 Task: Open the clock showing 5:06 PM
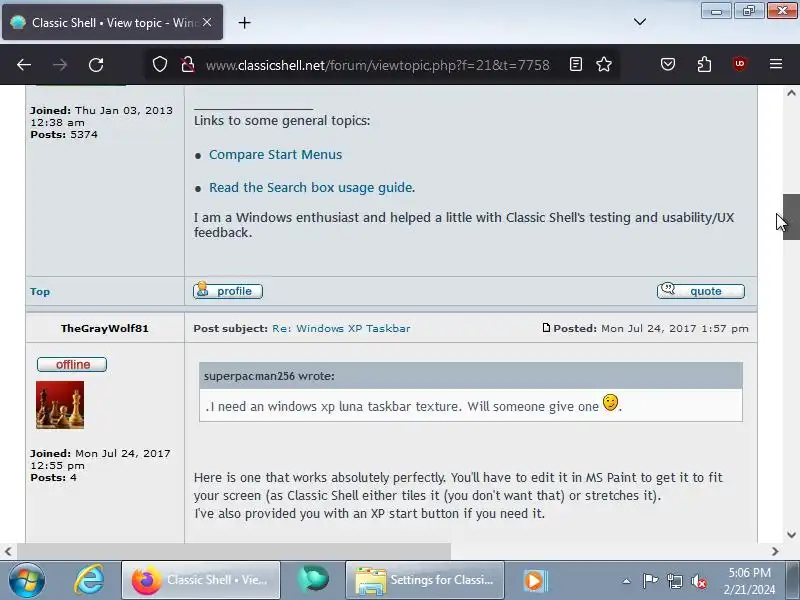point(749,581)
